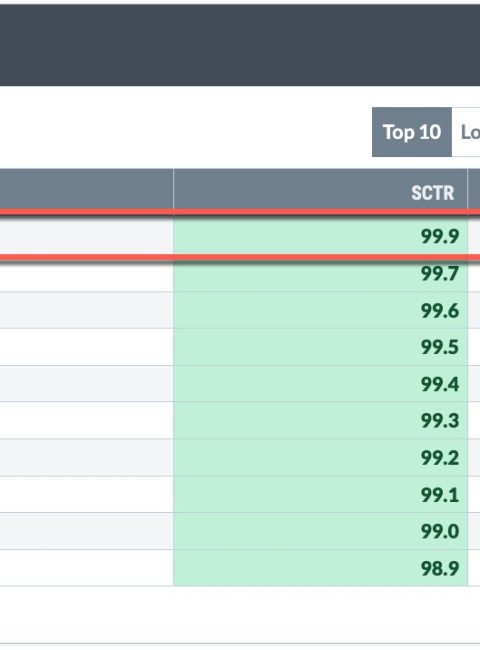Click the blank header cell left of SCTR
The height and width of the screenshot is (650, 480).
click(87, 189)
